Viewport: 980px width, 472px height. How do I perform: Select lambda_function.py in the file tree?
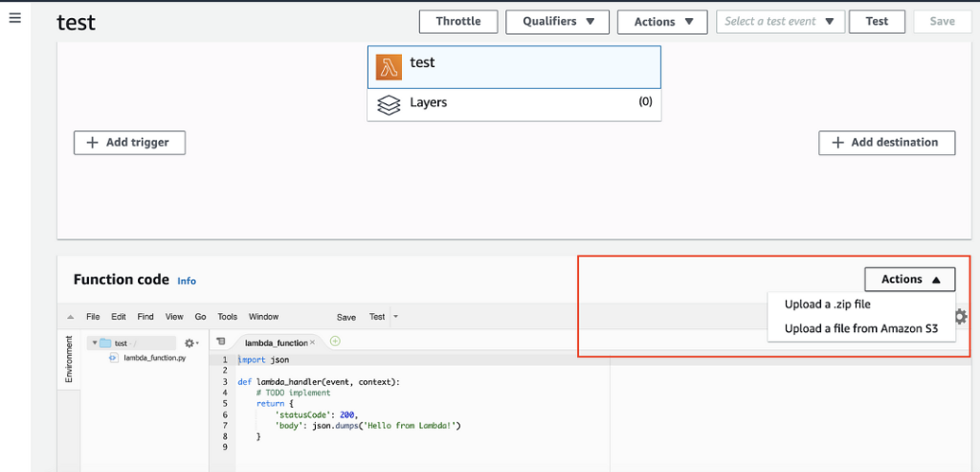pyautogui.click(x=154, y=357)
